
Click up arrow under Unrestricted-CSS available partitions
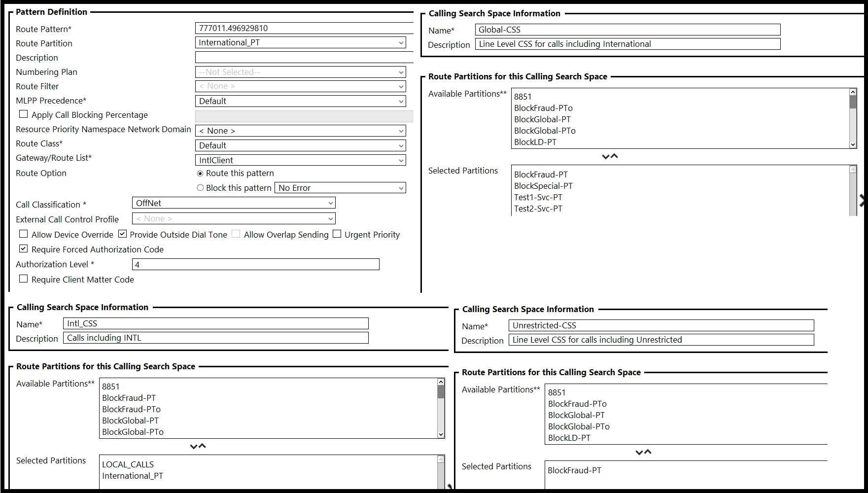(648, 452)
